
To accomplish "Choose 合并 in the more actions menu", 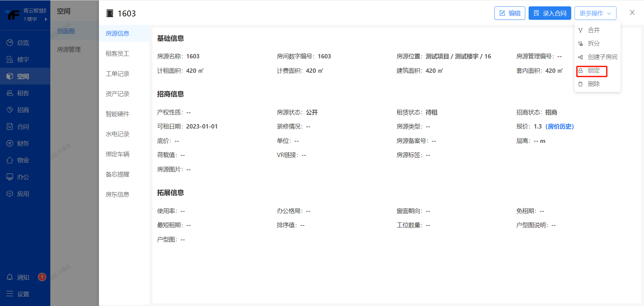I will (x=593, y=30).
